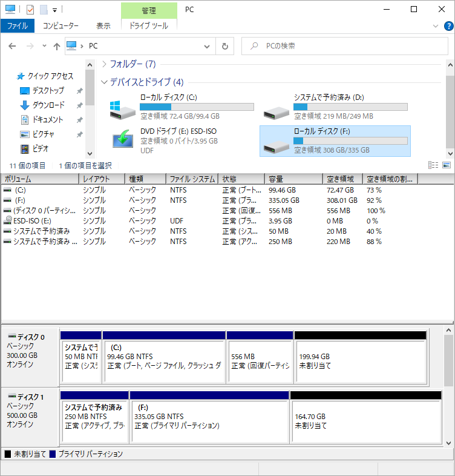The width and height of the screenshot is (455, 476).
Task: Click pin icon next to デスクトップ
Action: pyautogui.click(x=79, y=91)
